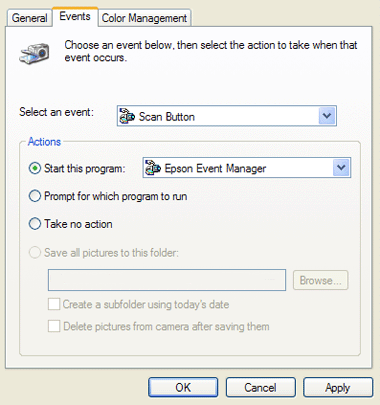
Task: Click the scanner camera device icon
Action: pos(35,53)
